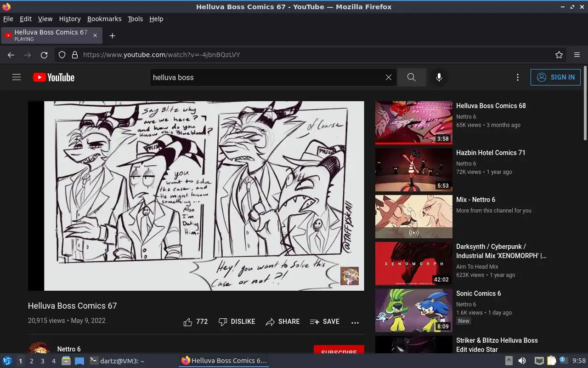
Task: Open YouTube settings three-dot menu
Action: pyautogui.click(x=518, y=77)
